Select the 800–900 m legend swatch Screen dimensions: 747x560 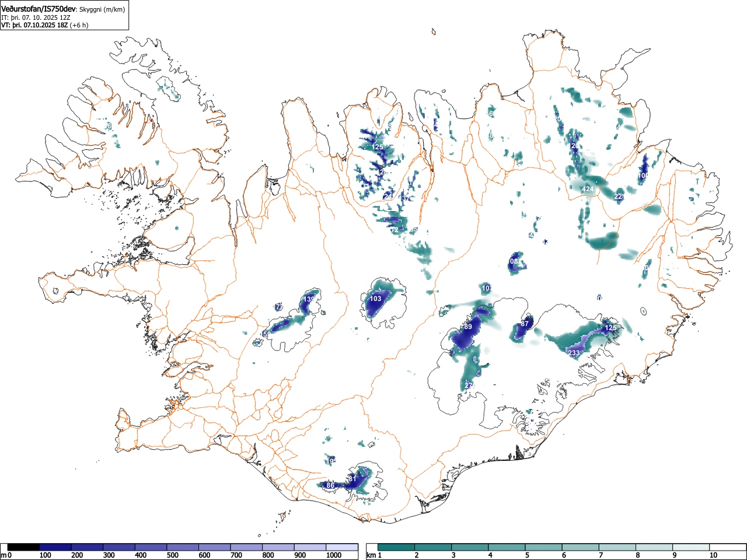point(278,547)
